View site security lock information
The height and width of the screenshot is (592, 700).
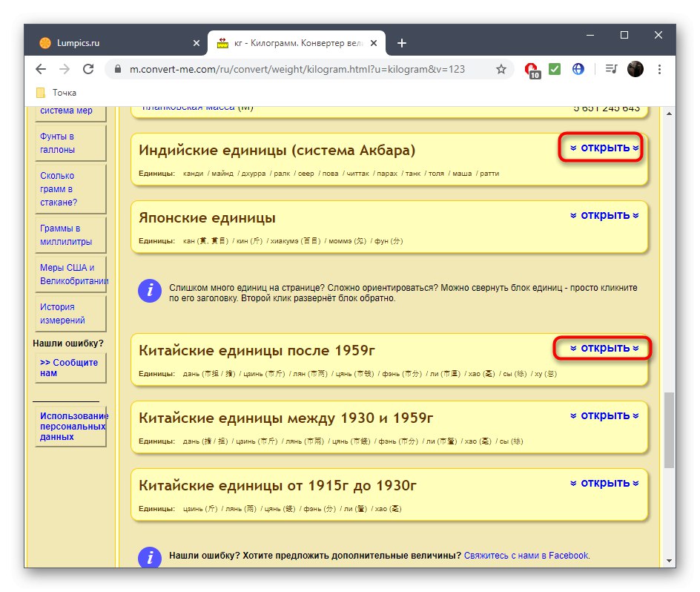tap(118, 69)
